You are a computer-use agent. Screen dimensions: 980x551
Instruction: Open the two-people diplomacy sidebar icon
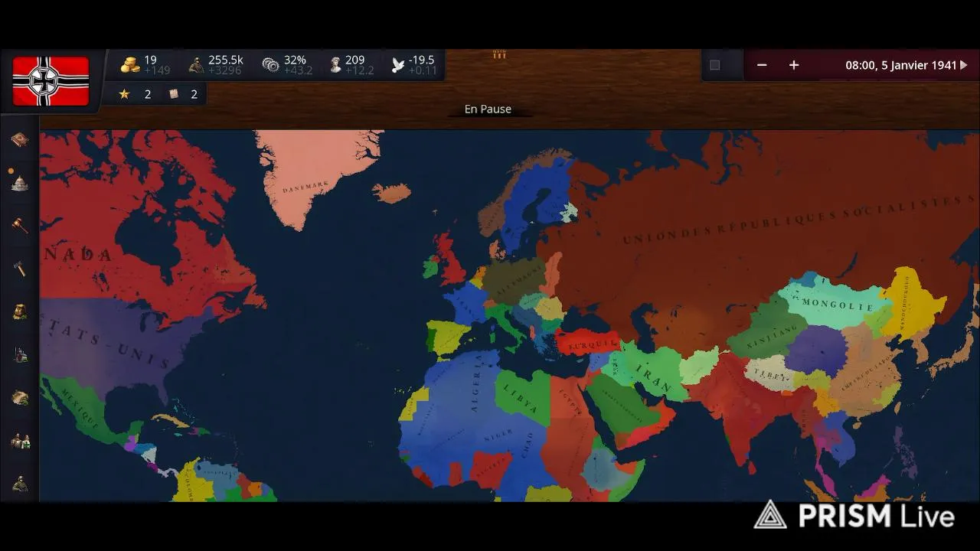(20, 441)
